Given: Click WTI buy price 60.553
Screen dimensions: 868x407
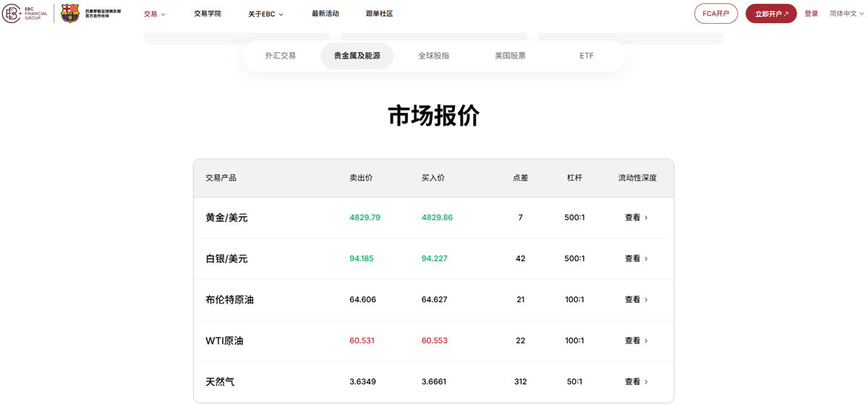Looking at the screenshot, I should pos(435,340).
